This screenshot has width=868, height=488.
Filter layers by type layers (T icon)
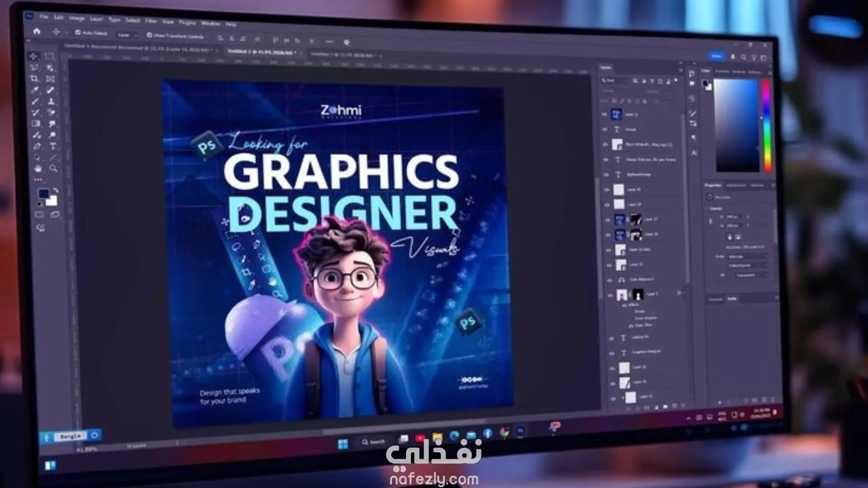click(x=651, y=82)
